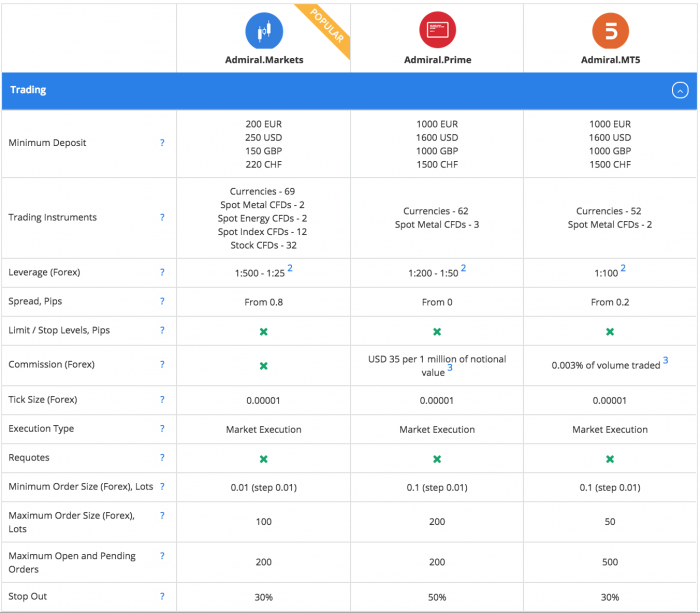Open the Stop Out help question mark

click(162, 596)
